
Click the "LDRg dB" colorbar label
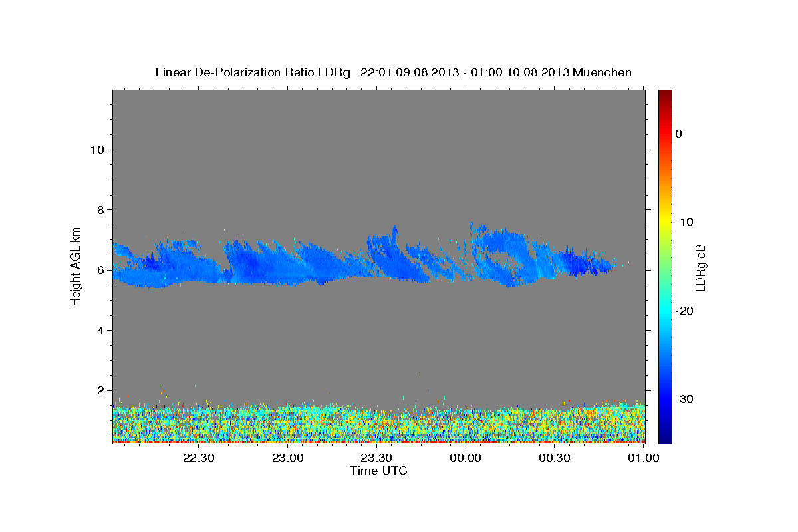click(x=700, y=267)
